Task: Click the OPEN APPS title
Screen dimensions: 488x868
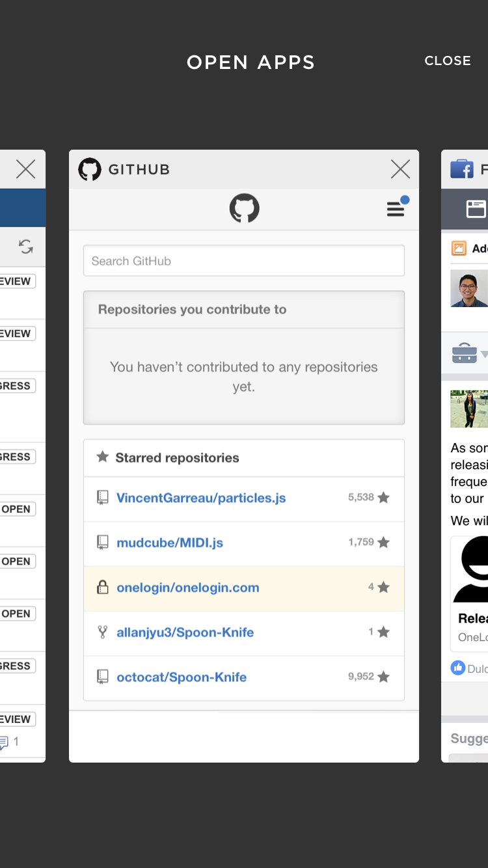Action: click(x=251, y=62)
